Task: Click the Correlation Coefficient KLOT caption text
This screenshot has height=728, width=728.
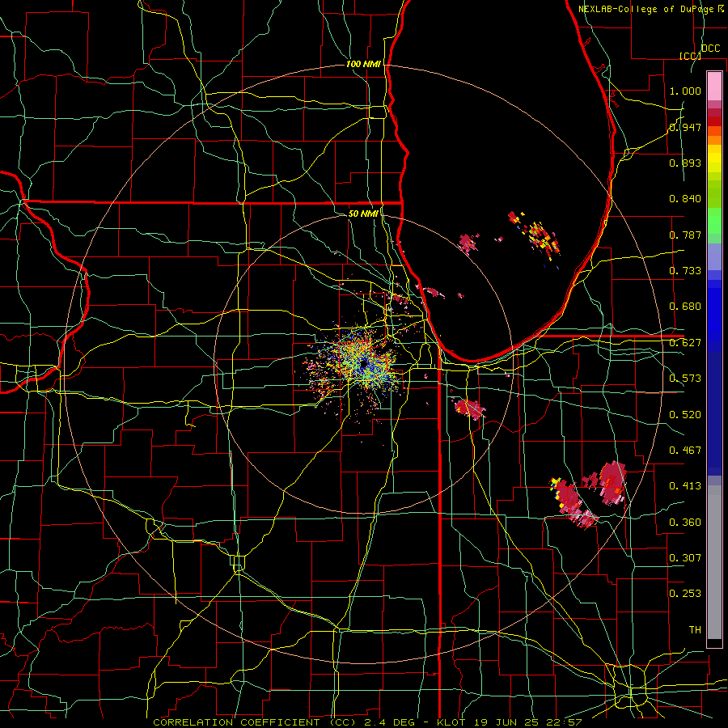Action: (x=367, y=722)
